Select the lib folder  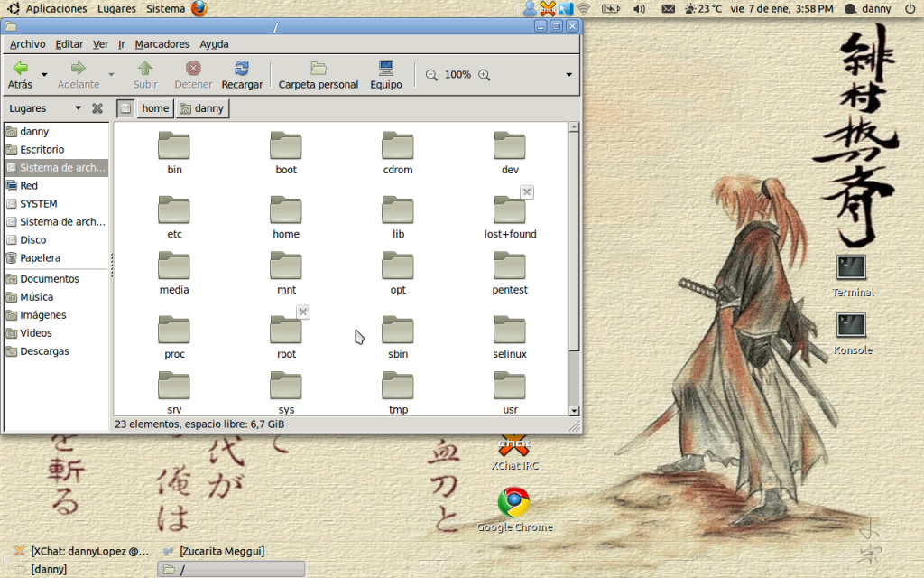(398, 217)
